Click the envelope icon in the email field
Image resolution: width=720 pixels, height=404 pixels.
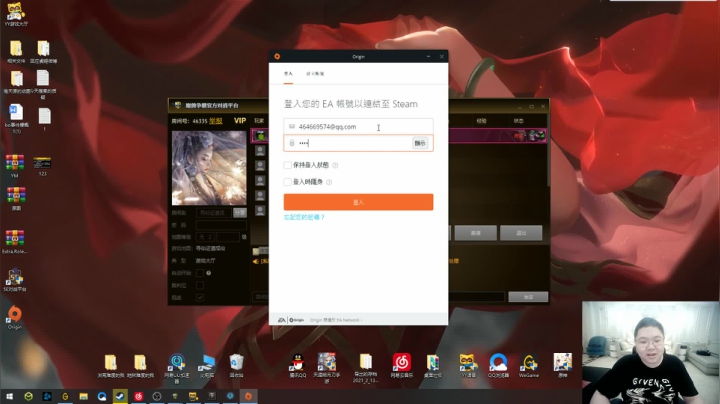click(292, 126)
